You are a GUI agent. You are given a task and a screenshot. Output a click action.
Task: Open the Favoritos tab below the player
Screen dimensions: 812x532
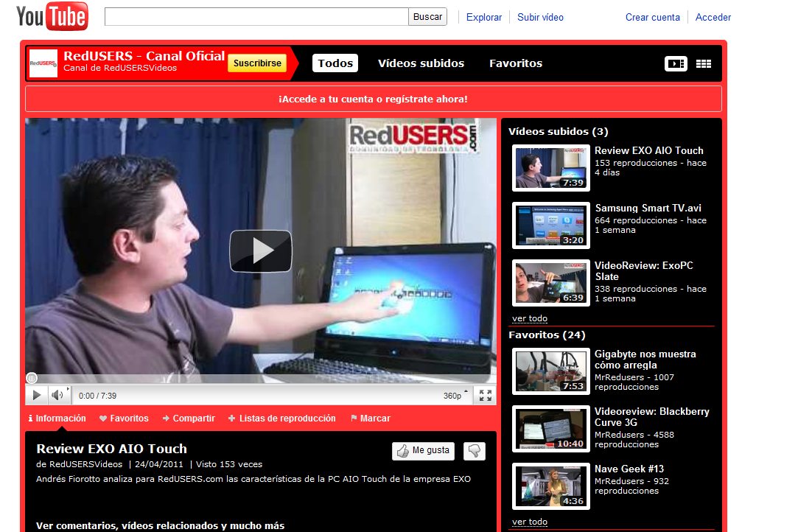(x=124, y=418)
